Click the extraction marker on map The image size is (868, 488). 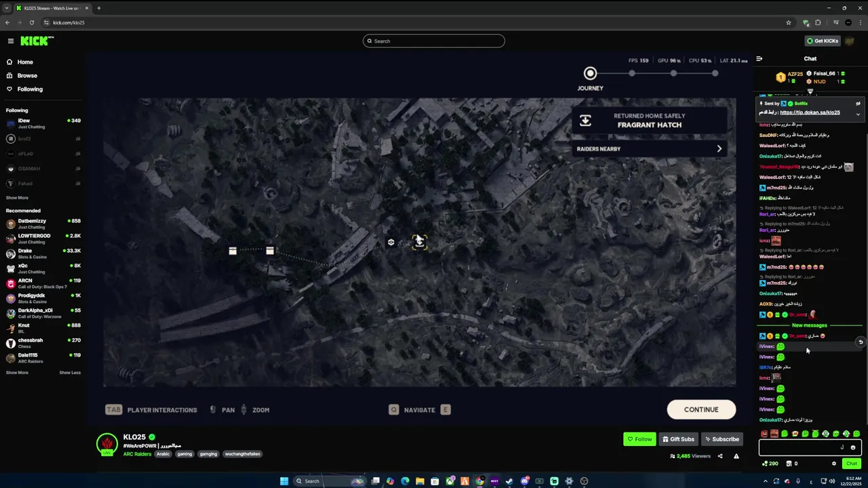click(x=419, y=242)
